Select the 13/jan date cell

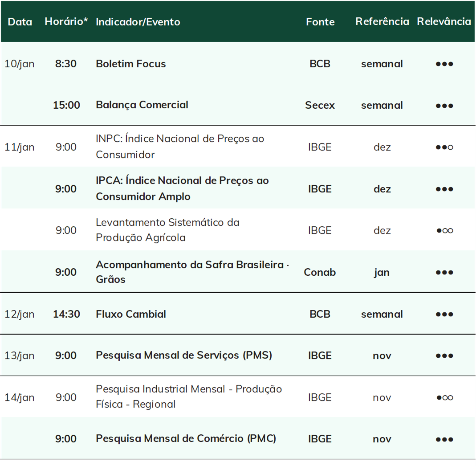click(x=20, y=356)
